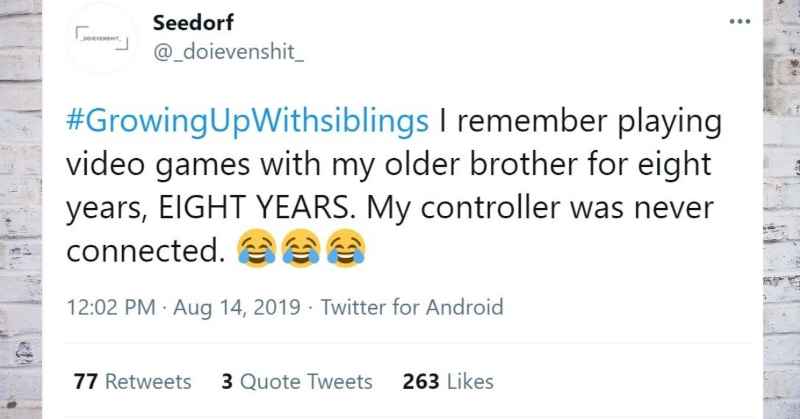800x419 pixels.
Task: Click the words "video games" in the tweet
Action: click(139, 167)
